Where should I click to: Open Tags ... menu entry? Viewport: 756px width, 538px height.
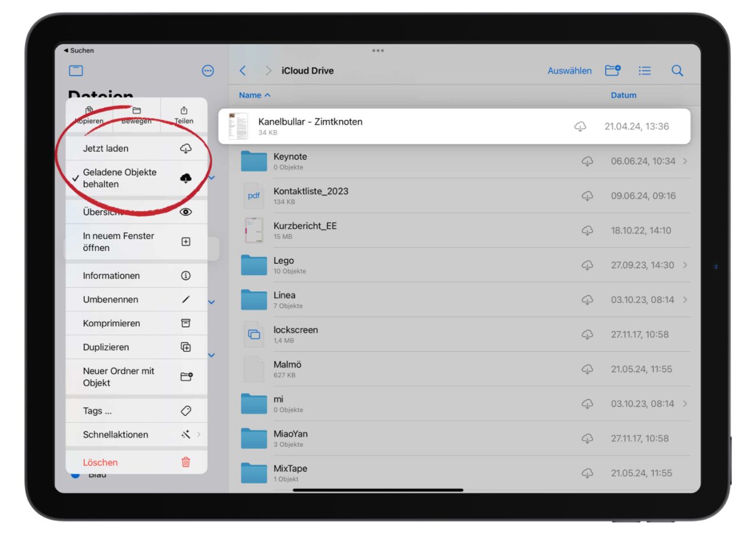(x=136, y=410)
